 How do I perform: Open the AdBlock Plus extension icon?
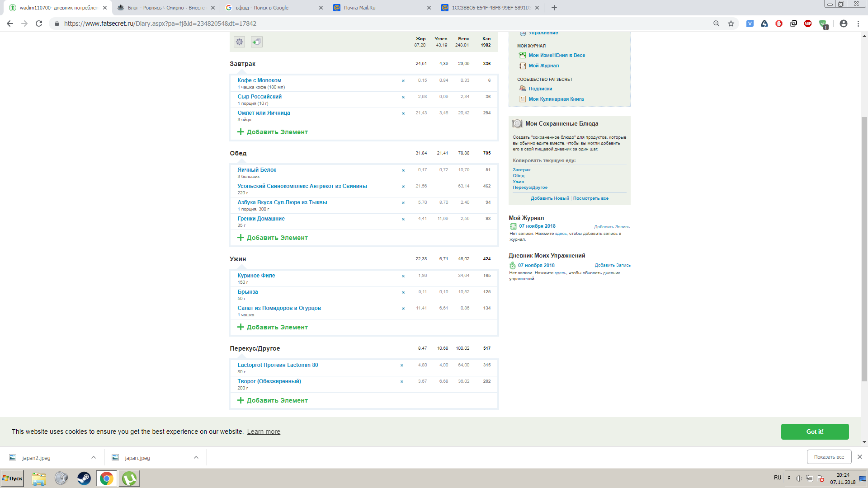point(808,23)
